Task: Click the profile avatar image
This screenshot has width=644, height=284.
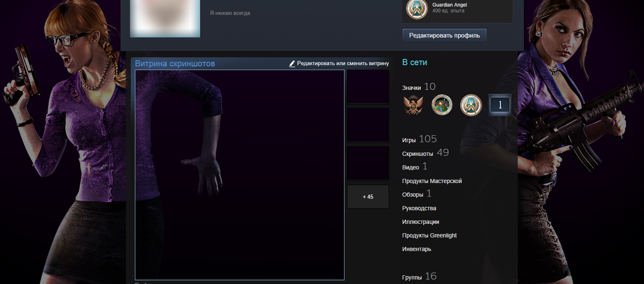Action: click(x=165, y=18)
